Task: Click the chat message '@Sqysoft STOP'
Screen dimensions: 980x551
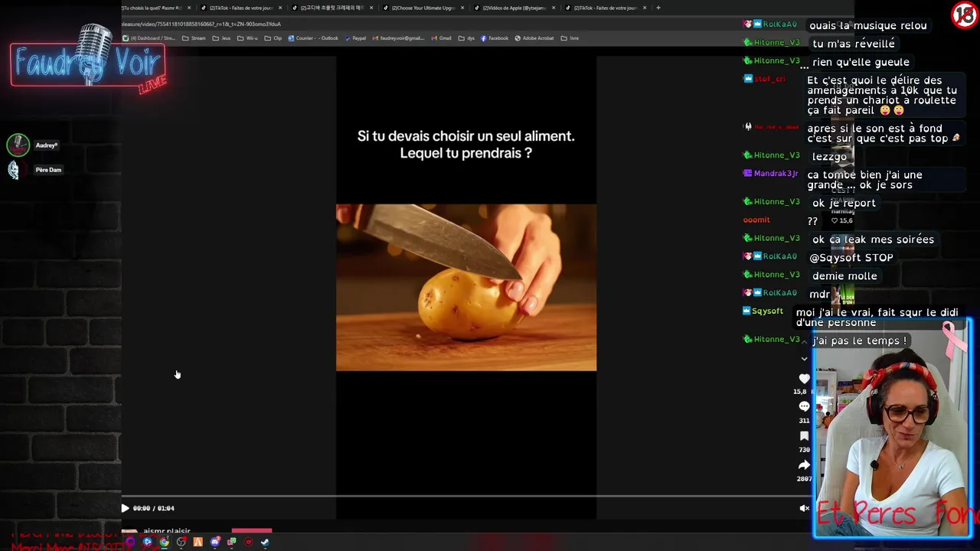Action: point(851,257)
